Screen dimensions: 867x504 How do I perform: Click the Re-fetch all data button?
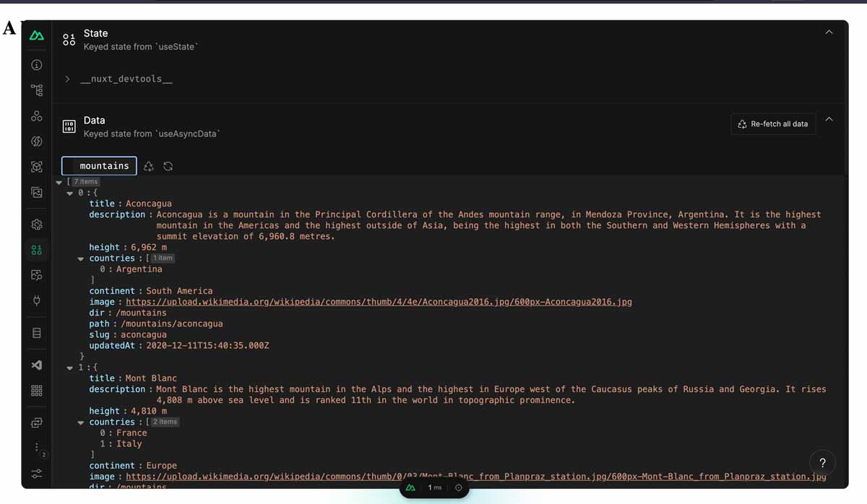pyautogui.click(x=772, y=123)
